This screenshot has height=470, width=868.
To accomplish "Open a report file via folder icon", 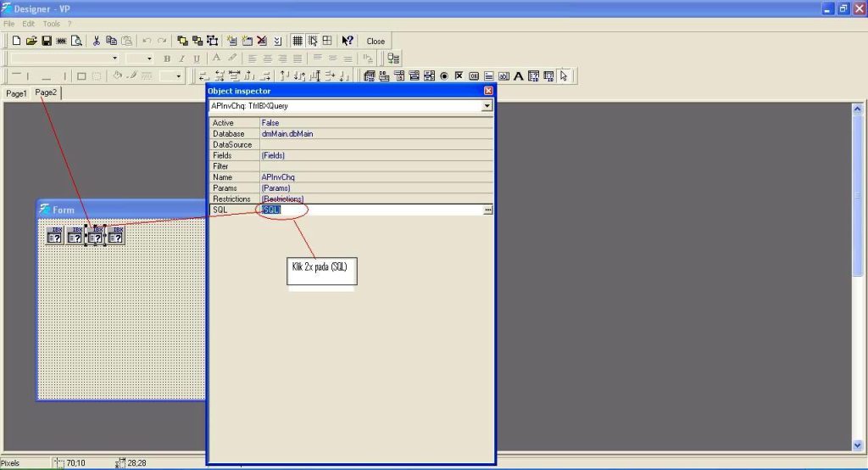I will tap(31, 41).
